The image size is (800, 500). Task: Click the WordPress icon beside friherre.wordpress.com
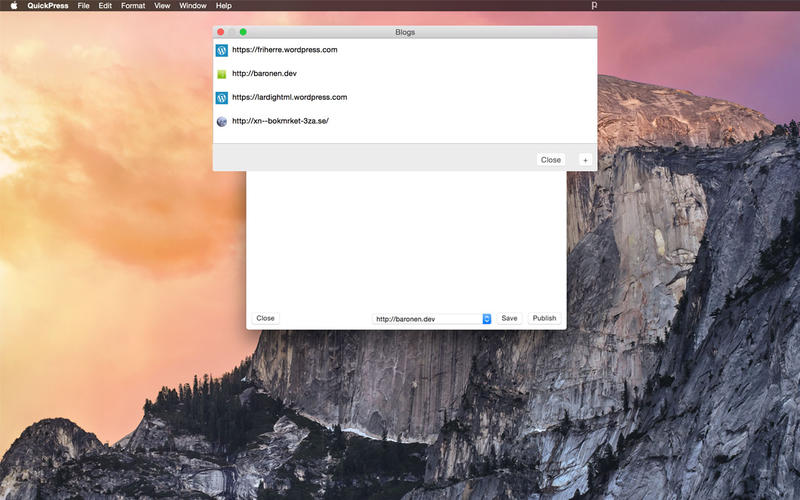(221, 50)
